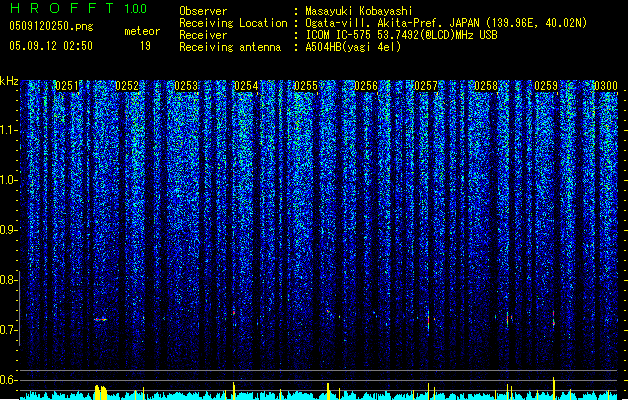
Task: Click the Receiving antenna label
Action: pos(230,47)
